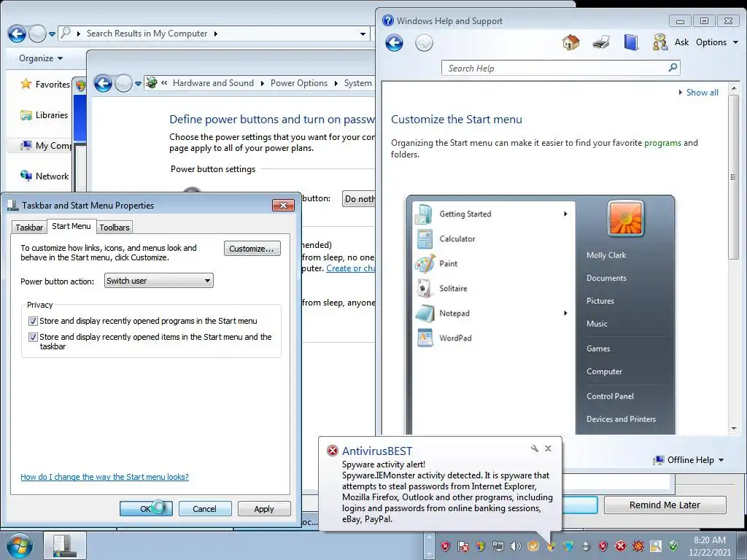Click the Libraries icon in explorer sidebar
Viewport: 747px width, 560px height.
pyautogui.click(x=26, y=114)
